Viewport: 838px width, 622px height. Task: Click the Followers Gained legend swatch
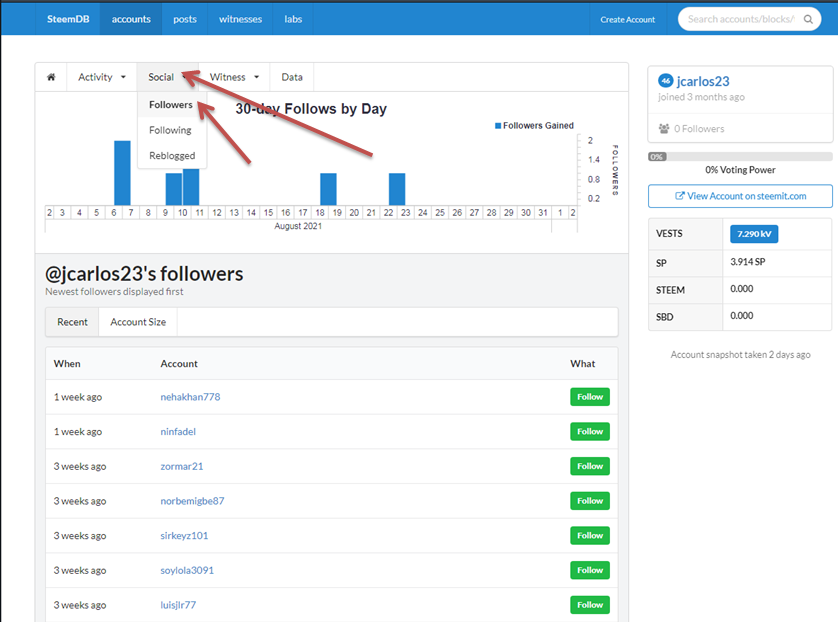pyautogui.click(x=498, y=126)
